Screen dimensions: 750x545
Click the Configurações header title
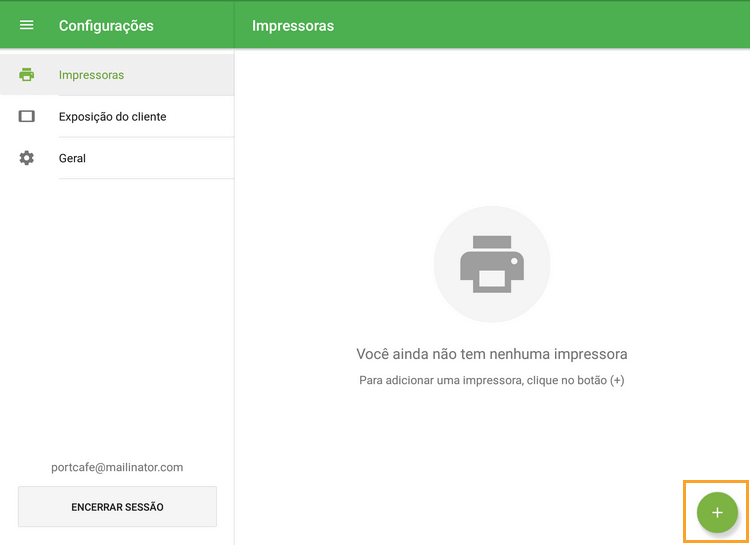106,26
